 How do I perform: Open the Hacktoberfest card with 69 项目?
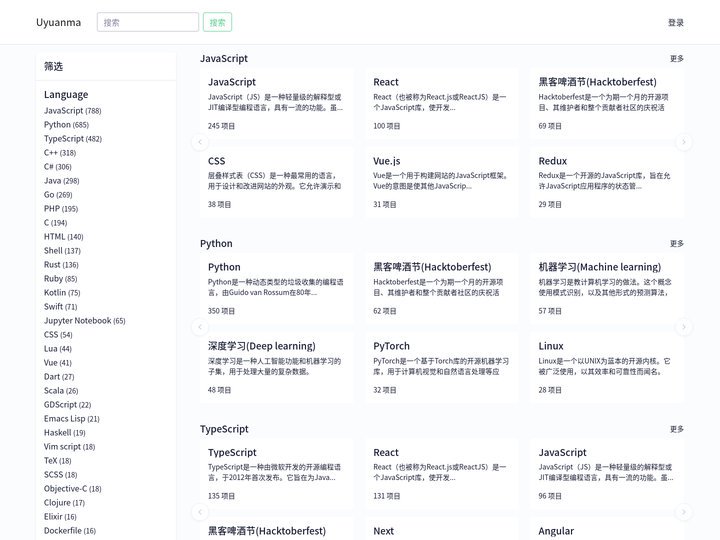[x=608, y=103]
